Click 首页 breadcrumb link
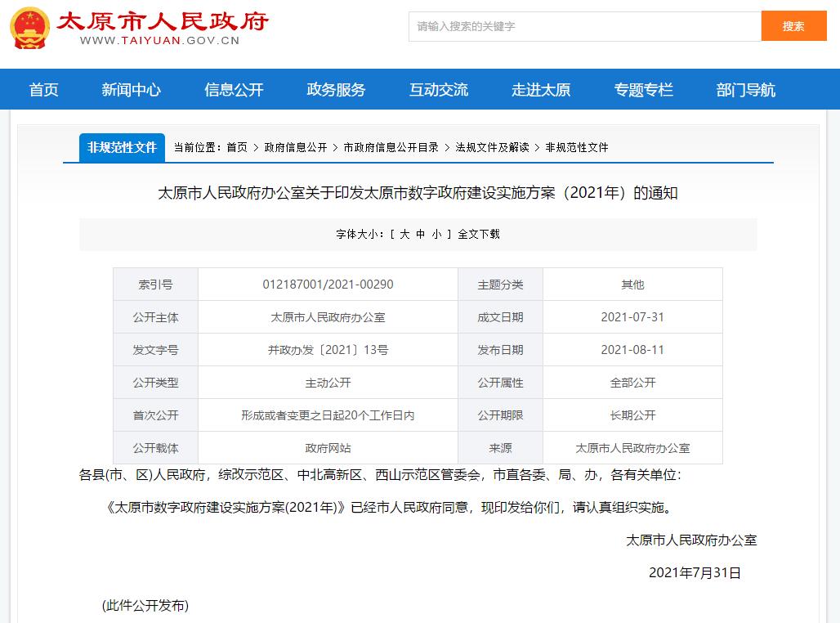 [237, 147]
